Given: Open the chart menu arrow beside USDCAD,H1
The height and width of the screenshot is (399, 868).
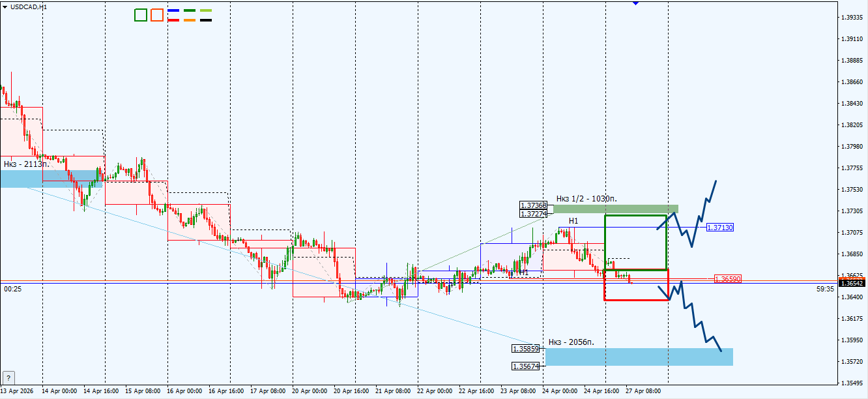Looking at the screenshot, I should [4, 7].
